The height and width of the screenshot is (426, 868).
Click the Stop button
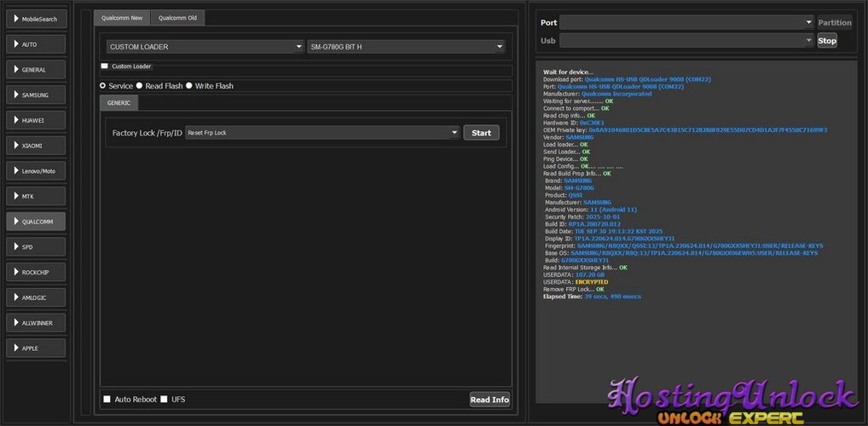827,40
